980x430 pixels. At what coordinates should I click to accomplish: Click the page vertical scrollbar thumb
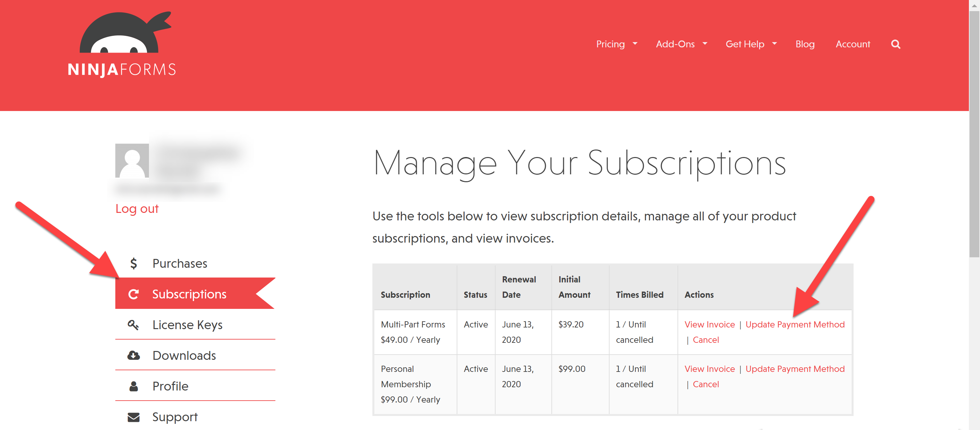coord(974,134)
